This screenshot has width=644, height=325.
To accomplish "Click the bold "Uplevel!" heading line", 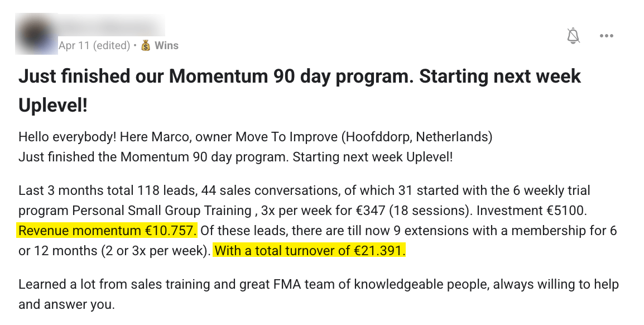I will coord(53,105).
